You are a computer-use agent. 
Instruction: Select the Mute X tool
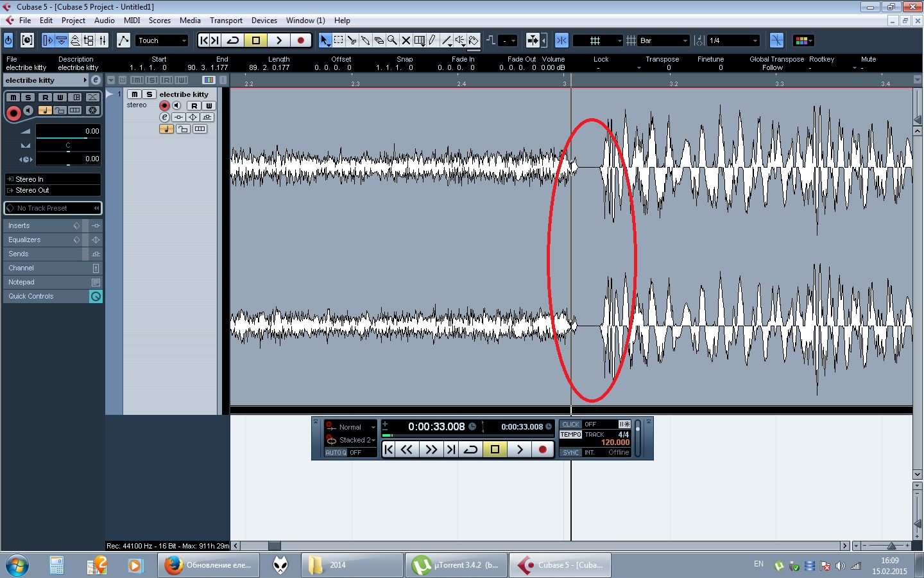(x=406, y=40)
